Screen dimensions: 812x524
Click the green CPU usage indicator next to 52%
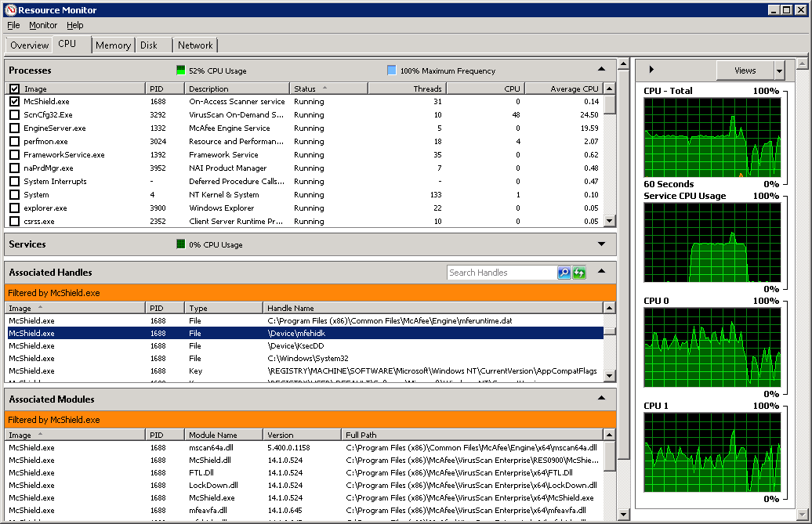[x=182, y=70]
